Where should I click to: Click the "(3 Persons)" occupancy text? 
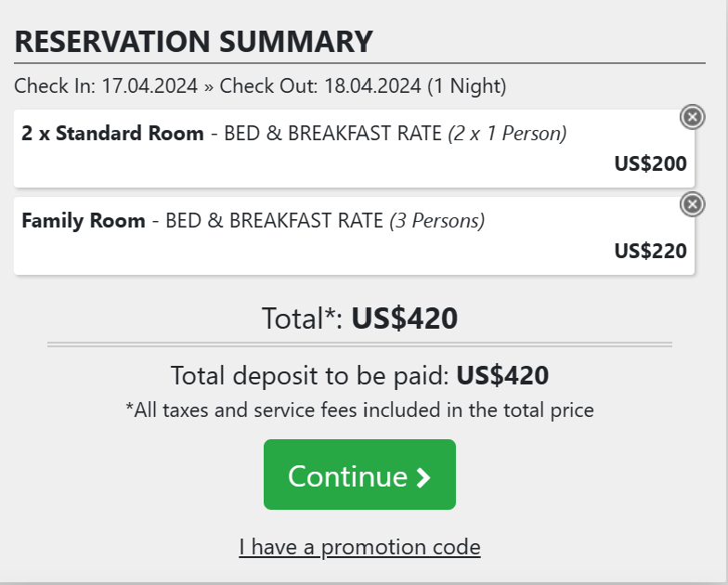pyautogui.click(x=436, y=221)
